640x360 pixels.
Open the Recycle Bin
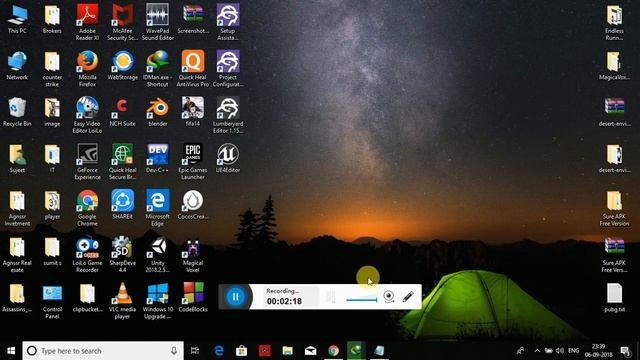pyautogui.click(x=17, y=112)
